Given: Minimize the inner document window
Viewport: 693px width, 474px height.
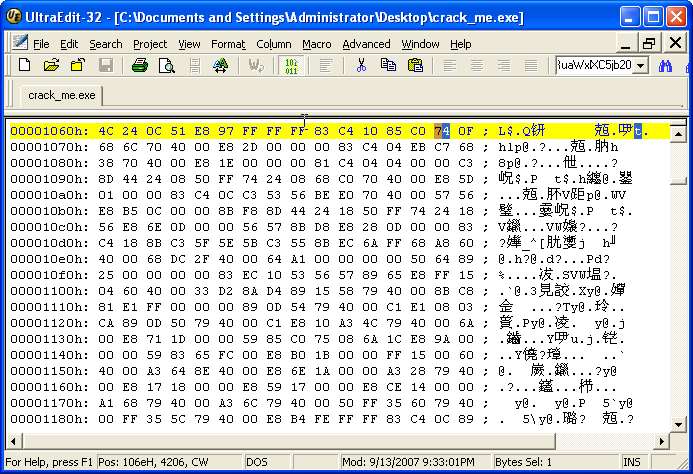Looking at the screenshot, I should click(625, 43).
